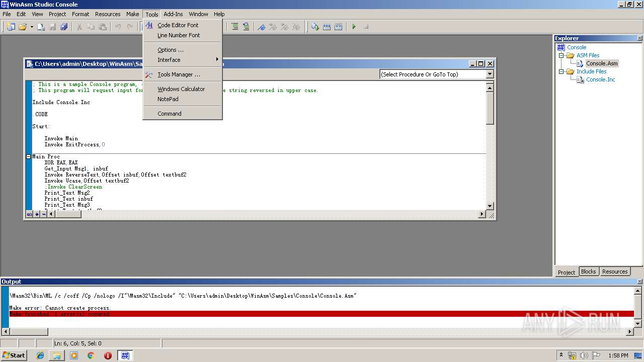
Task: Collapse the Main Proc block in editor
Action: pyautogui.click(x=29, y=156)
